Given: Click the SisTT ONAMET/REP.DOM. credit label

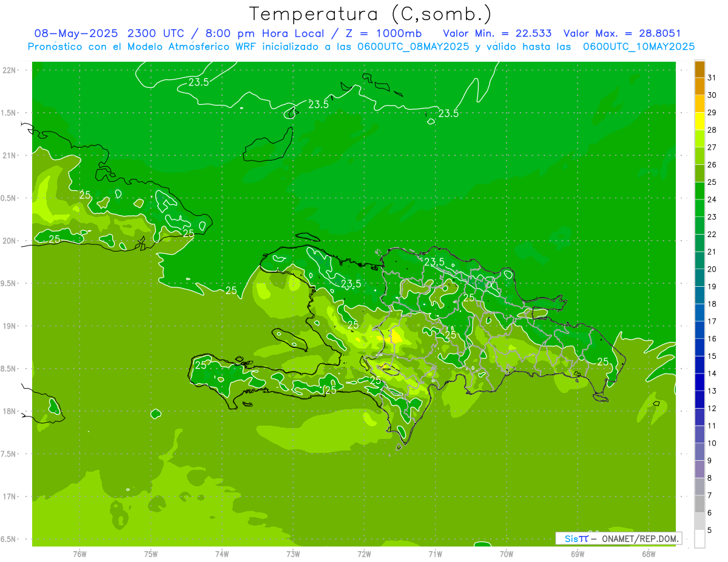Looking at the screenshot, I should 618,538.
